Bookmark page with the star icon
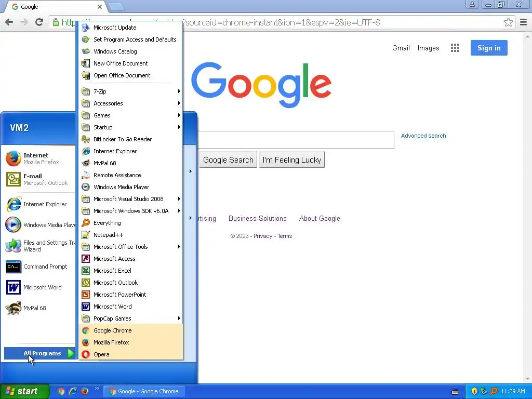 pyautogui.click(x=508, y=22)
